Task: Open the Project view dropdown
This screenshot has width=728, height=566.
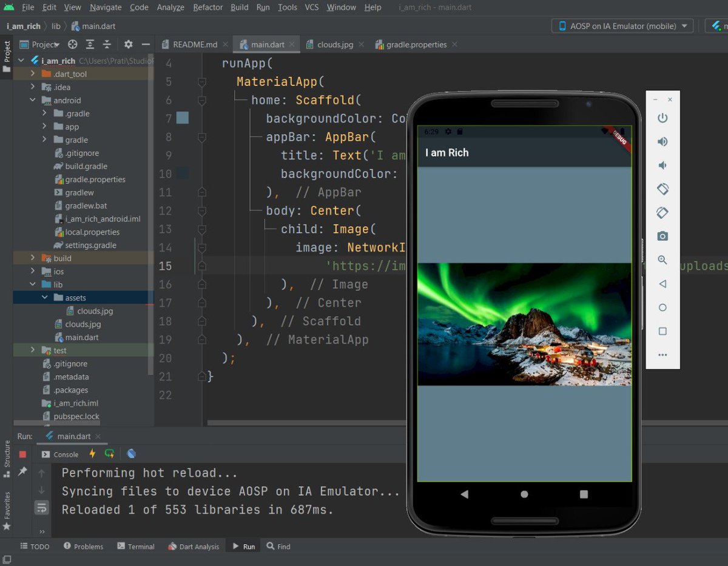Action: pyautogui.click(x=40, y=44)
